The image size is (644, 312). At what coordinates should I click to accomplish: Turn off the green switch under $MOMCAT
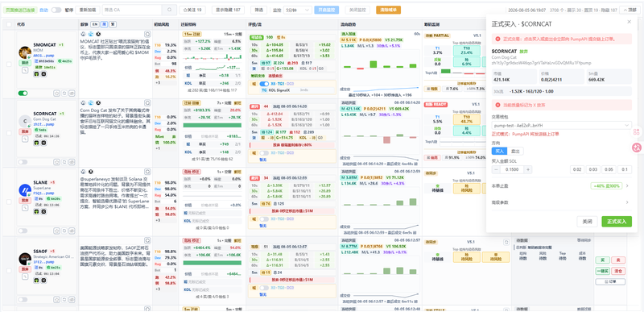(23, 94)
